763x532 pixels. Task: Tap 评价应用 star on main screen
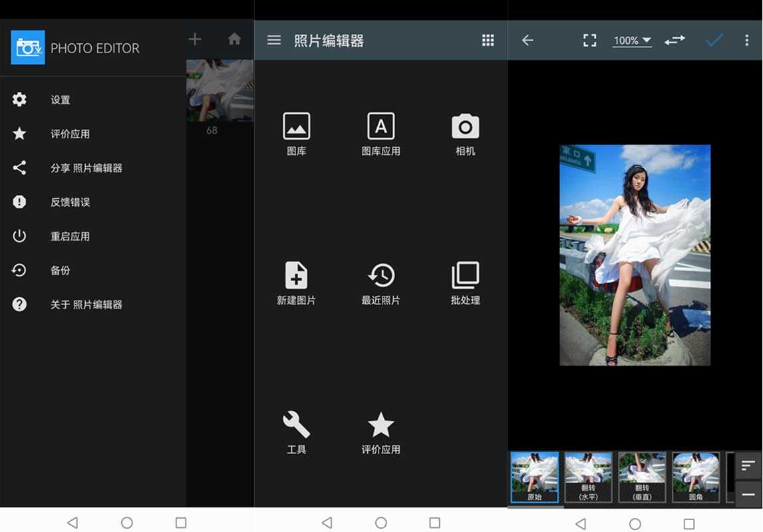coord(381,424)
